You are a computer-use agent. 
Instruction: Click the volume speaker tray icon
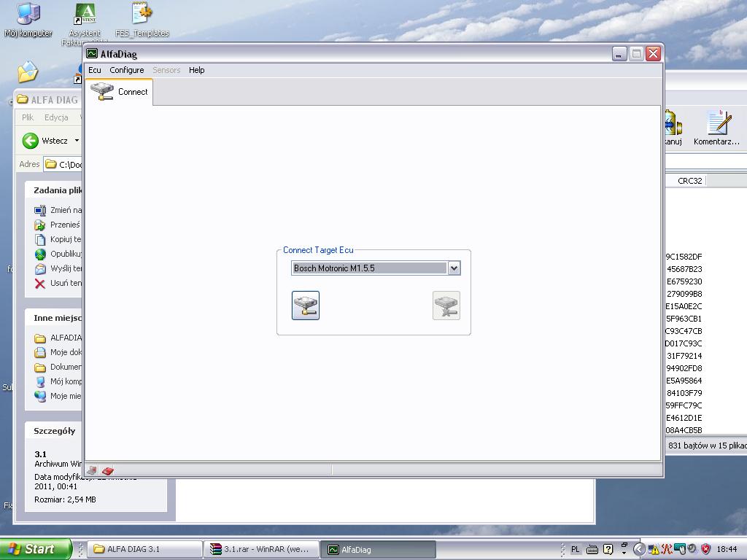pyautogui.click(x=692, y=550)
